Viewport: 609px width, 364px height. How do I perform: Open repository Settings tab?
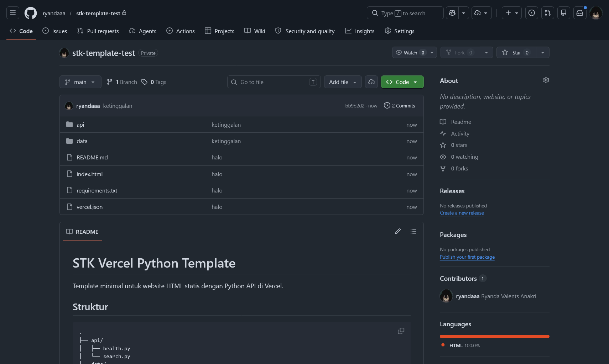(400, 31)
